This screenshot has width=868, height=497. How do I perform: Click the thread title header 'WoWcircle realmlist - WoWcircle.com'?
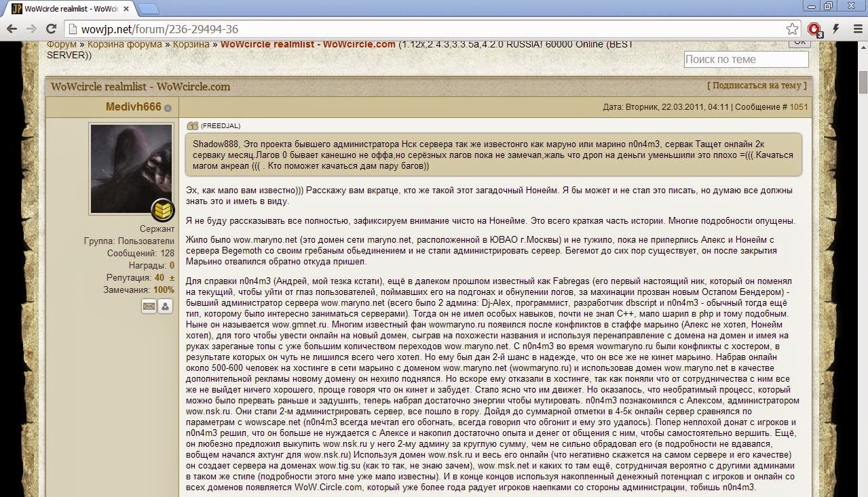click(x=140, y=86)
